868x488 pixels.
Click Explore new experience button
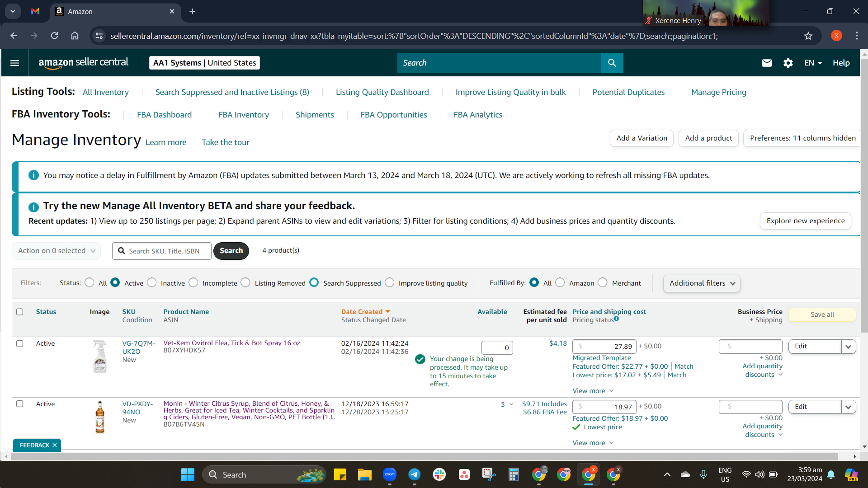tap(806, 221)
